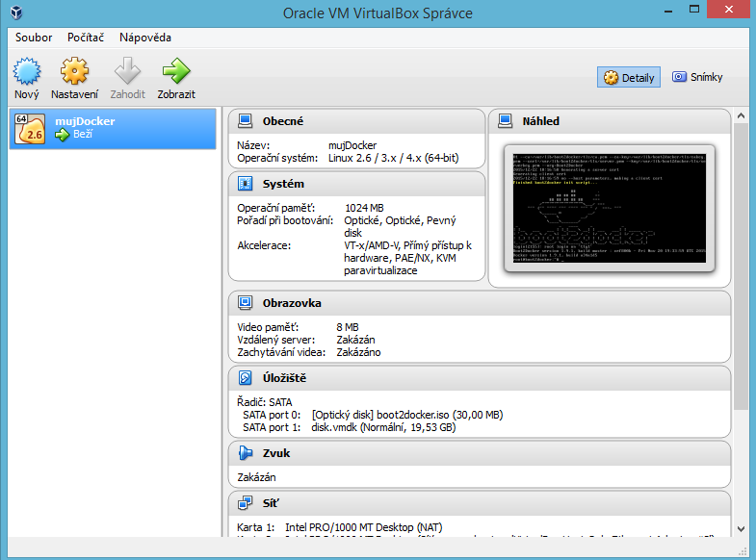Maximize the VirtualBox window
756x560 pixels.
tap(694, 10)
